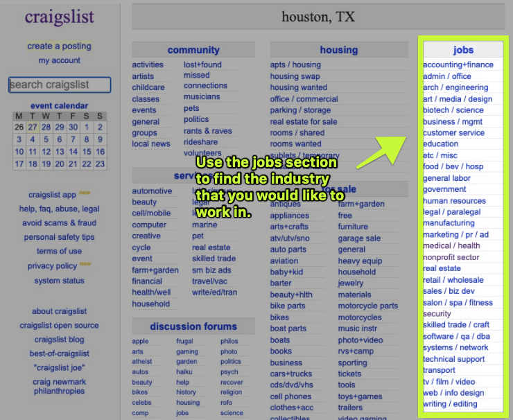Open the community section header

(x=193, y=50)
